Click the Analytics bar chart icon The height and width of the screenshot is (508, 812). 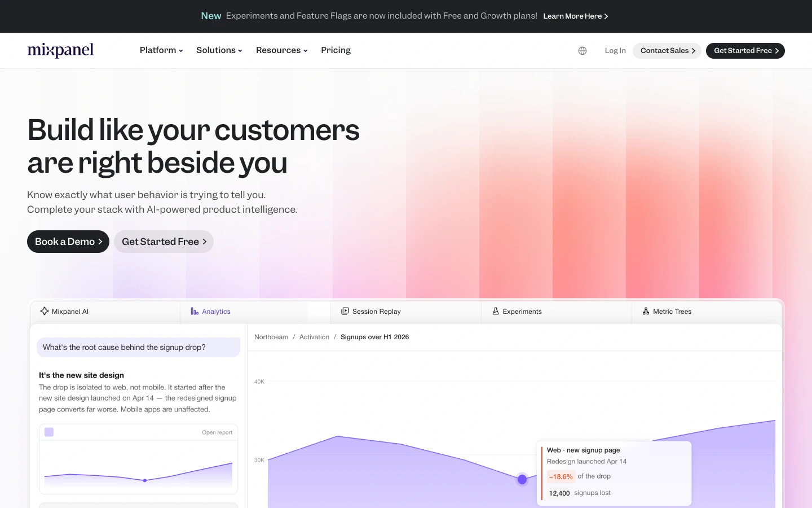195,312
